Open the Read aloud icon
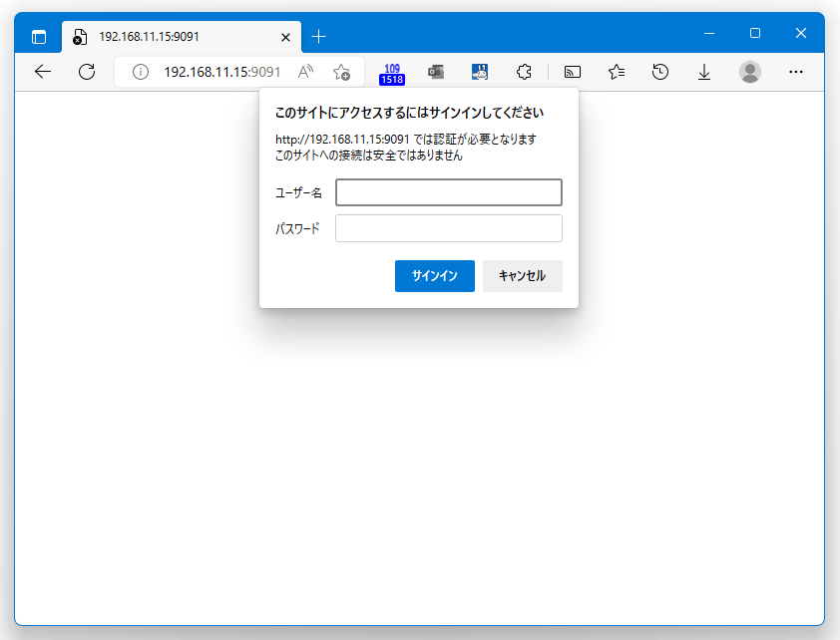The height and width of the screenshot is (640, 840). [x=305, y=72]
